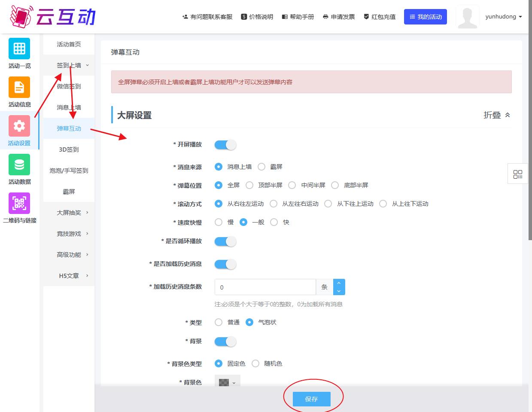Open the 活动信息 document icon
Viewport: 532px width, 412px height.
click(x=19, y=87)
